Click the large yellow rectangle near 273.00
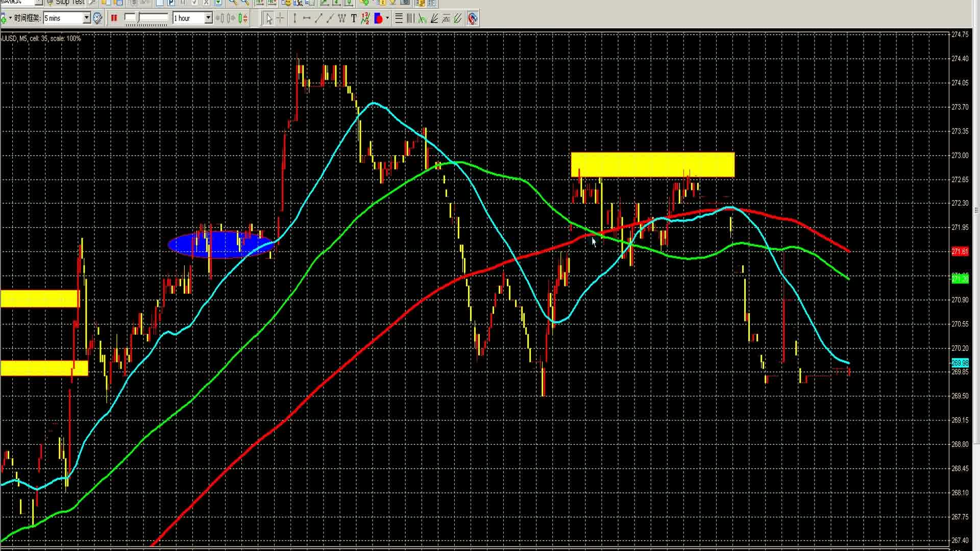980x551 pixels. coord(652,164)
